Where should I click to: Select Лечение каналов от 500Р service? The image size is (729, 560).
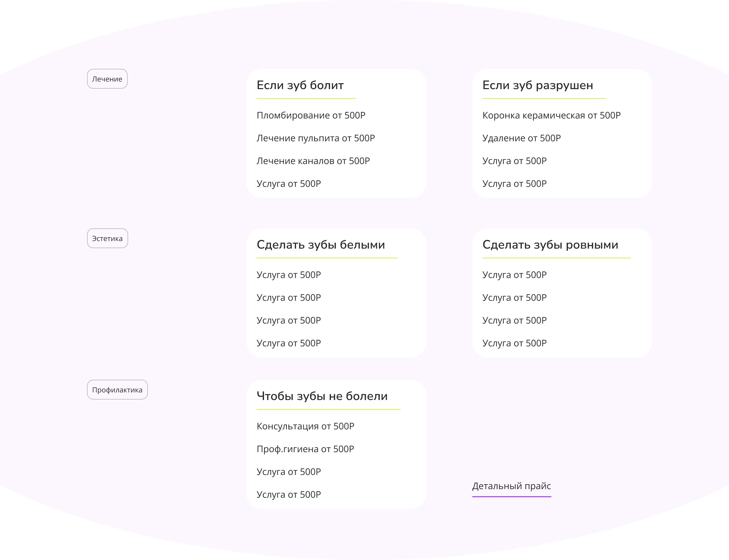(x=313, y=161)
